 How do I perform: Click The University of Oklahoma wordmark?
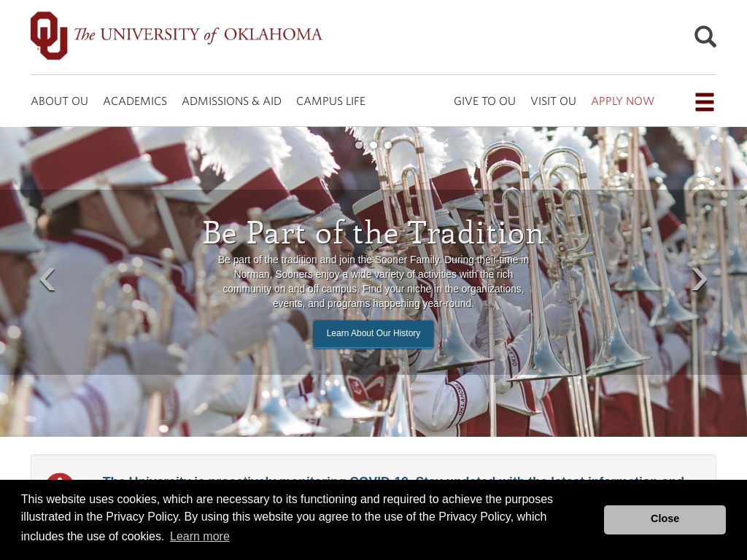coord(198,35)
